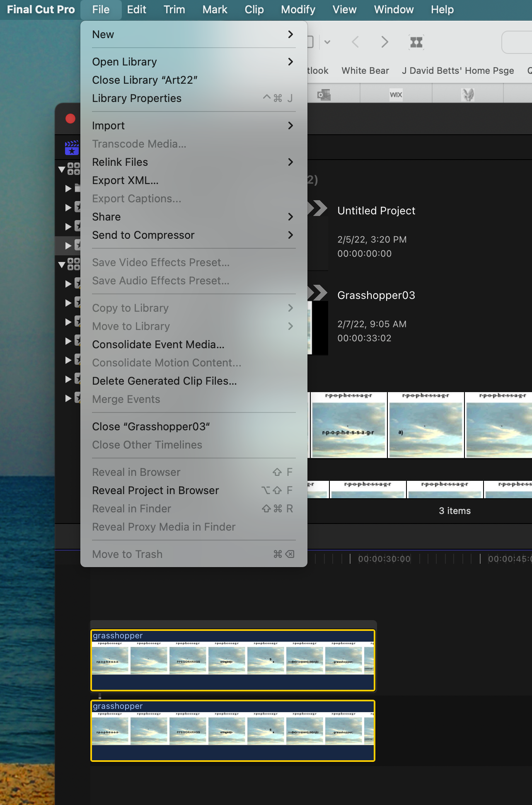Open the View menu
Viewport: 532px width, 805px height.
(344, 10)
